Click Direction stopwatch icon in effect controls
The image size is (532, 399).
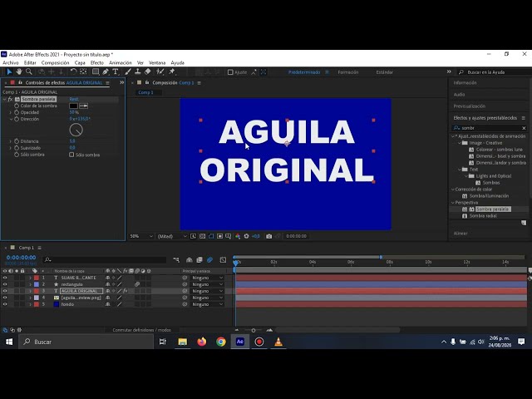(x=17, y=119)
